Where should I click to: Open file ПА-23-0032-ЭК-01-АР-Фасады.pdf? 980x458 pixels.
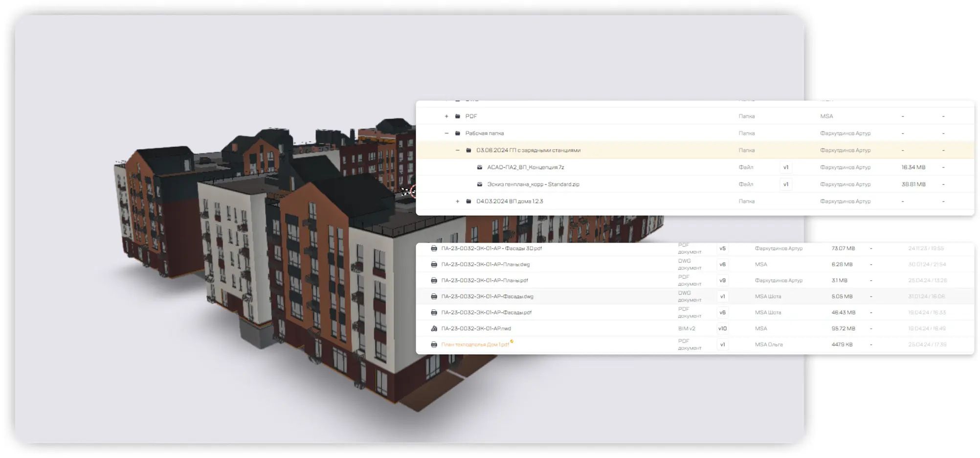click(486, 313)
